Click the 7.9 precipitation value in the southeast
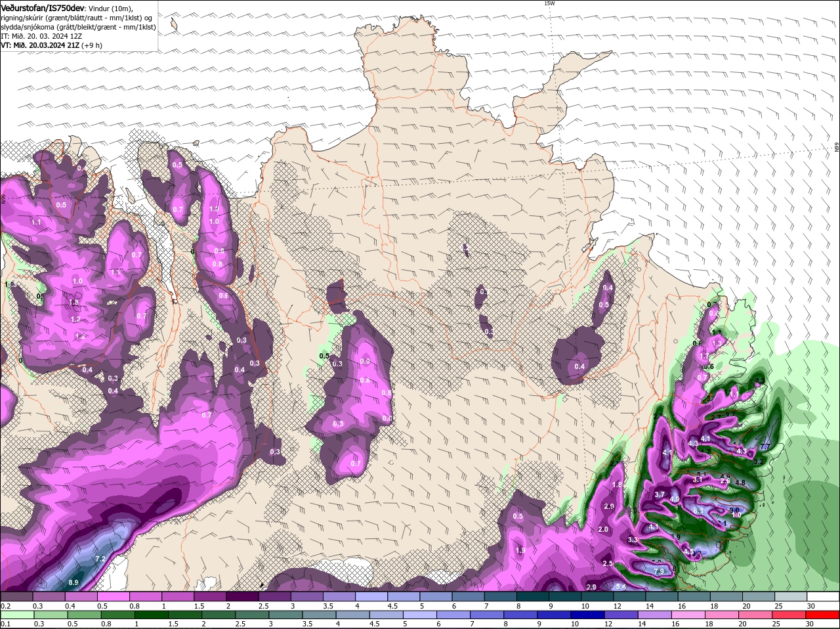Screen dimensions: 840x629 660,571
